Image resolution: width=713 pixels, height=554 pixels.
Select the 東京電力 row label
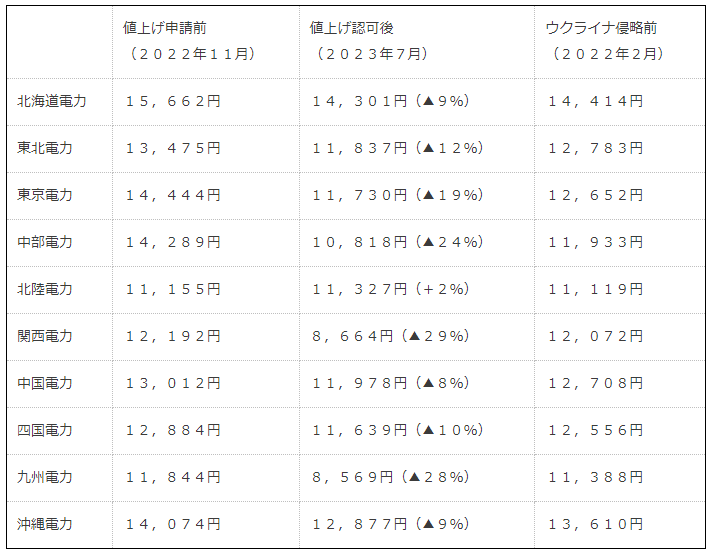(x=45, y=195)
